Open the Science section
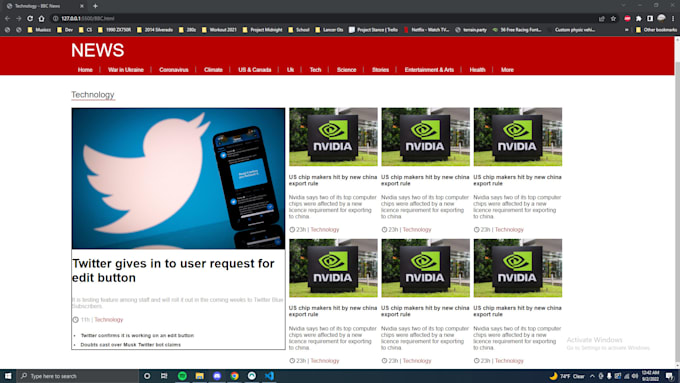 347,70
